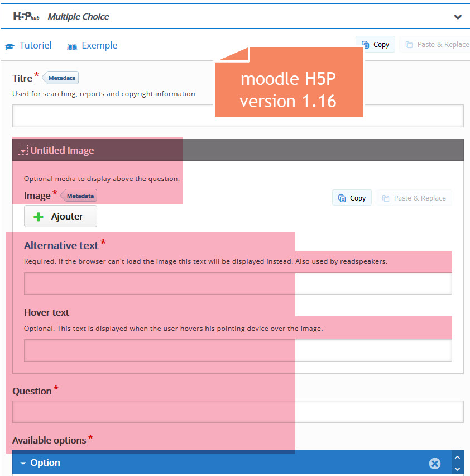Open Metadata next to Image
The image size is (470, 476).
pos(79,196)
